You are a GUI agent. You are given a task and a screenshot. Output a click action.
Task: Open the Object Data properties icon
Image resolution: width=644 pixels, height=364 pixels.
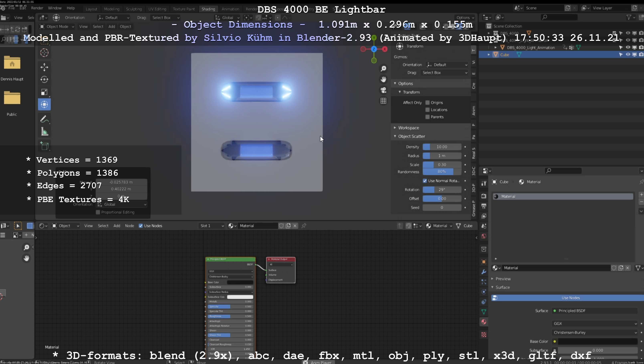point(484,312)
